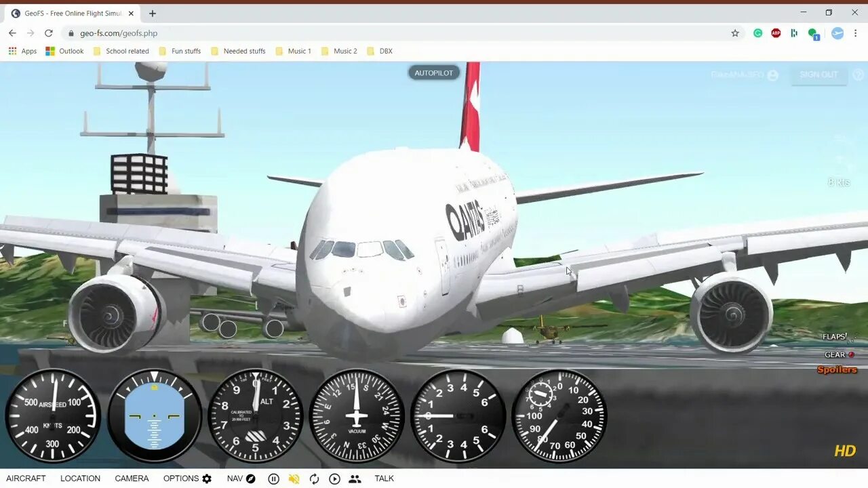This screenshot has height=488, width=868.
Task: Open the NAV map panel
Action: (241, 479)
